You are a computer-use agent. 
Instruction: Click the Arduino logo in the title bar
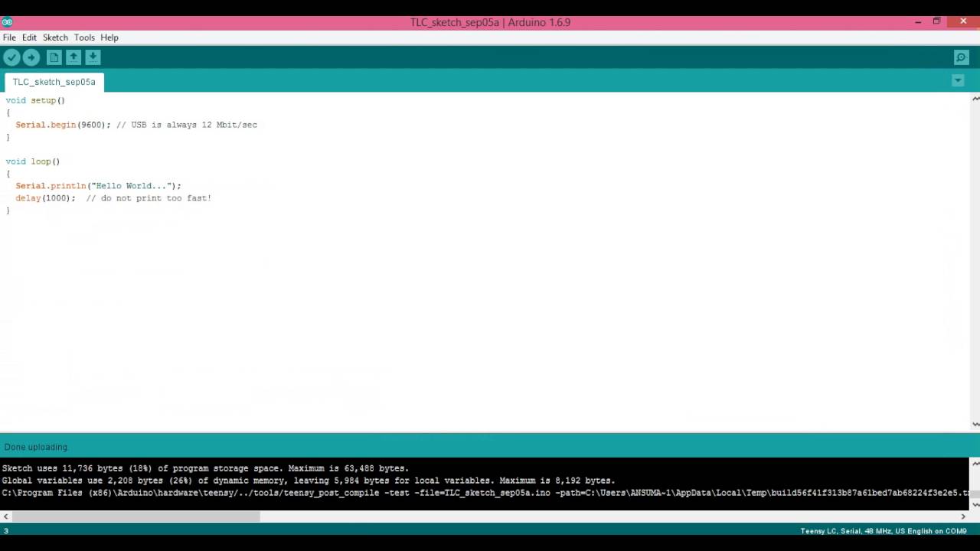(7, 22)
